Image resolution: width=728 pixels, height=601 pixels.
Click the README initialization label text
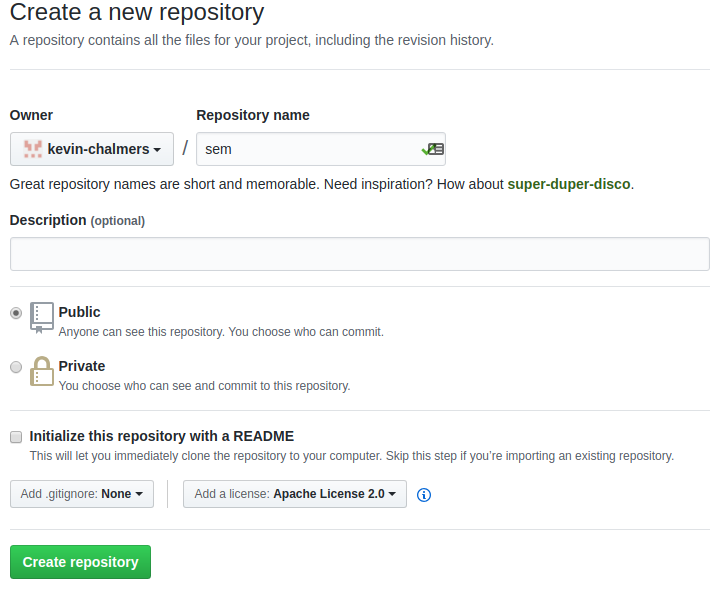pos(162,436)
